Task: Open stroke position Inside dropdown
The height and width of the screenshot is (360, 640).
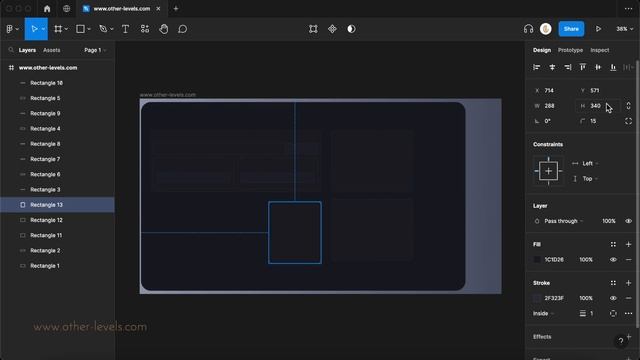Action: [x=543, y=313]
